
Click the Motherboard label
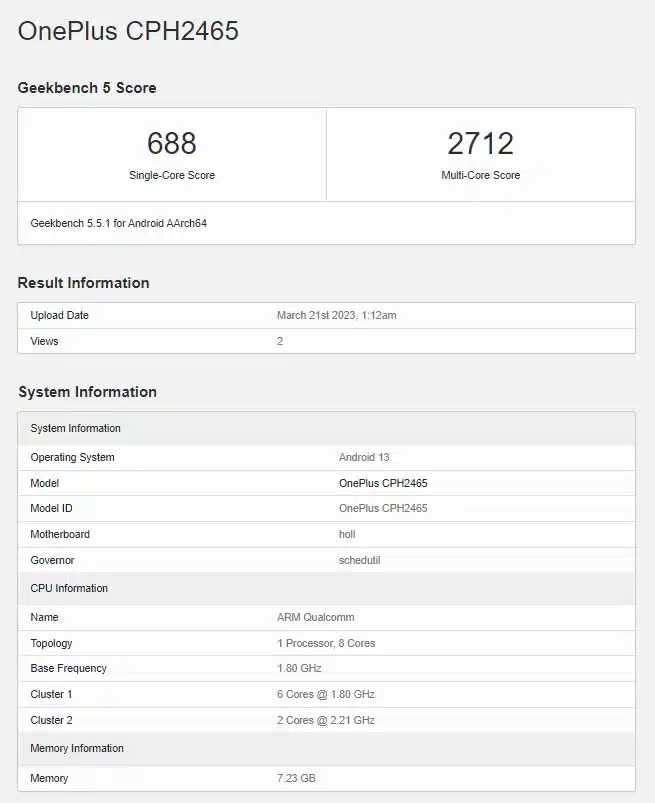pyautogui.click(x=60, y=534)
